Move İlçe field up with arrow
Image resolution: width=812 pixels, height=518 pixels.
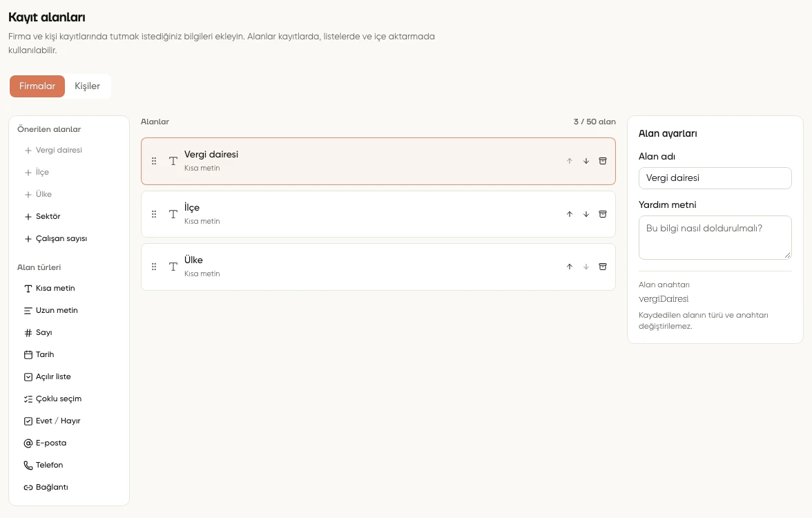569,214
